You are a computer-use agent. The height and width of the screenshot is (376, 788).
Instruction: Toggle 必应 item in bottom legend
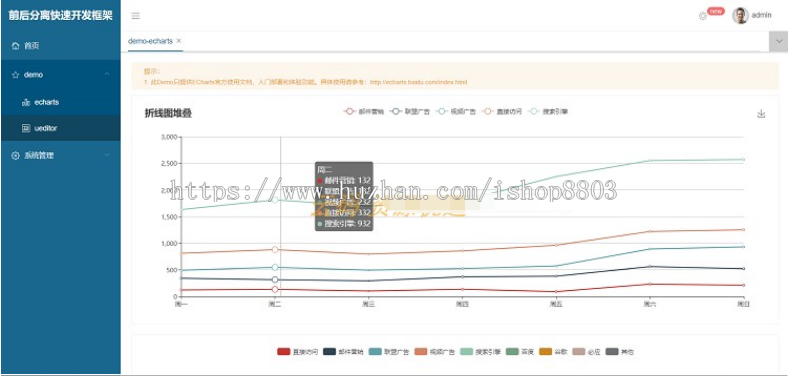coord(586,352)
